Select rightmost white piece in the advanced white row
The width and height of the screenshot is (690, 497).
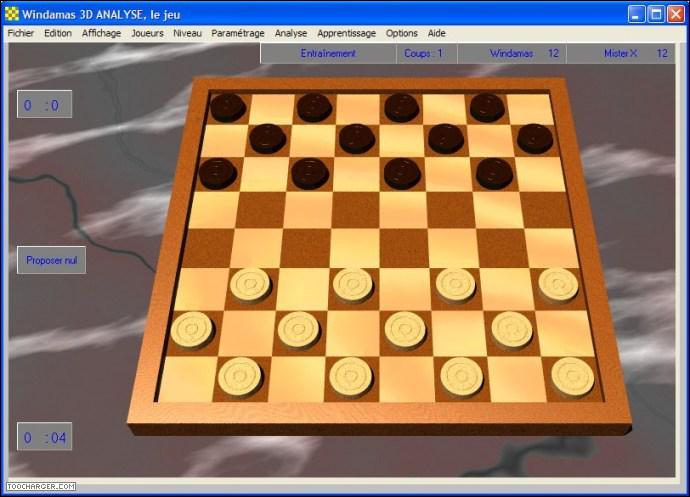[558, 286]
